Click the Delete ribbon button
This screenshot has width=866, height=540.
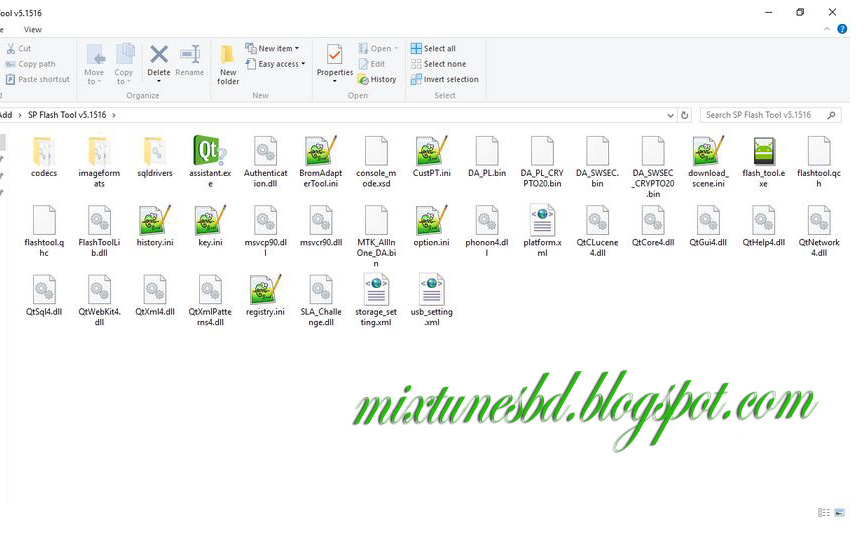[x=159, y=63]
